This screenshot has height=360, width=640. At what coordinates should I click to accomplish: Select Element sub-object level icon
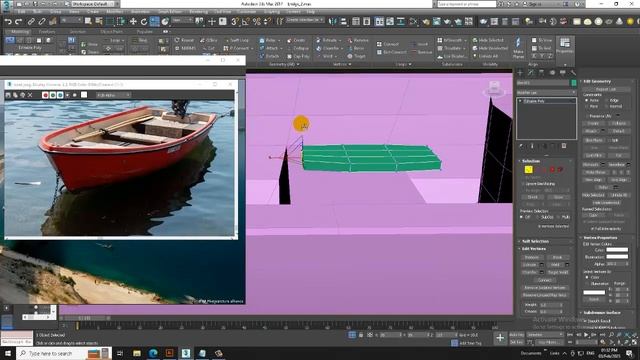[560, 169]
